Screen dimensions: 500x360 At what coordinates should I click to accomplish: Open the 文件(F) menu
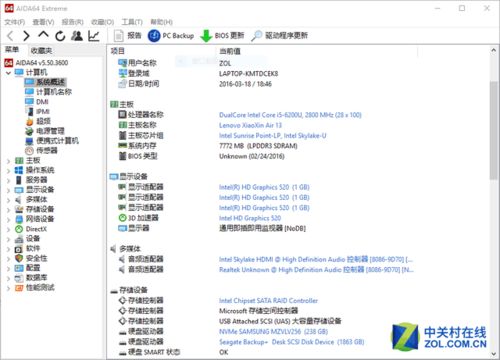(15, 22)
